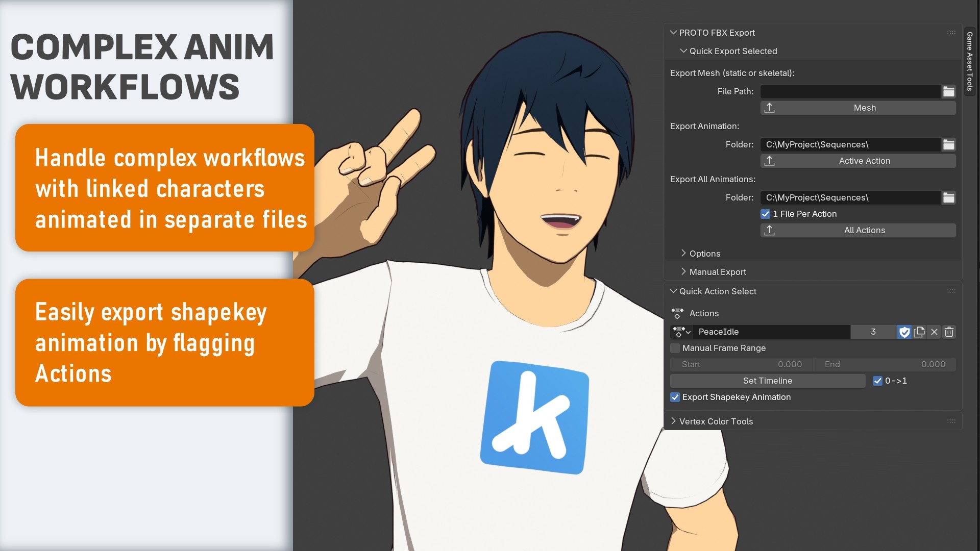Screen dimensions: 980x551
Task: Click folder browse icon for Export All Animations
Action: click(x=948, y=198)
